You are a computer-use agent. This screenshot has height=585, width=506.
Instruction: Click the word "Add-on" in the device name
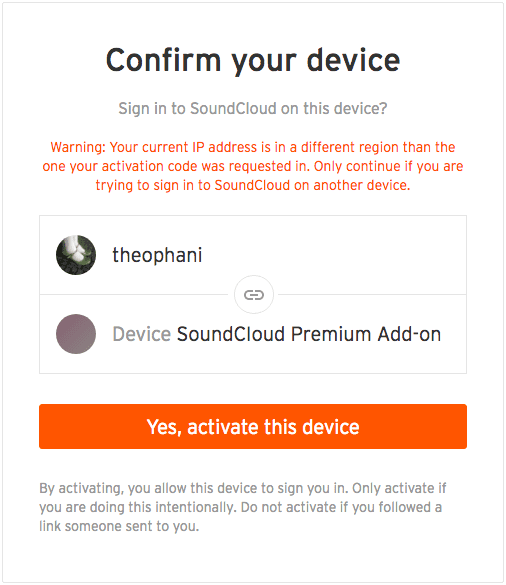409,334
